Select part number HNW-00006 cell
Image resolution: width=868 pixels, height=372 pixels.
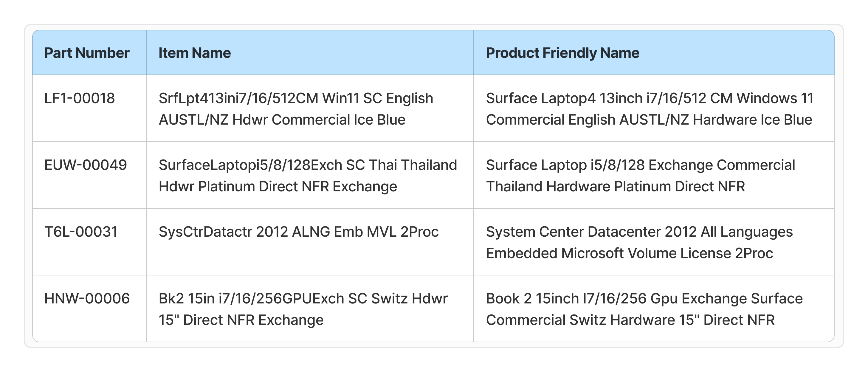pos(87,299)
